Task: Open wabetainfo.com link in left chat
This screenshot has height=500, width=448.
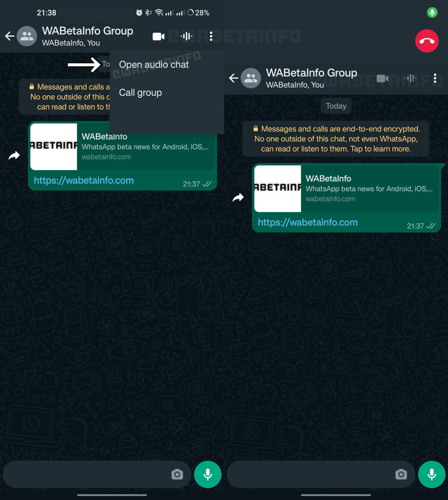Action: click(84, 180)
